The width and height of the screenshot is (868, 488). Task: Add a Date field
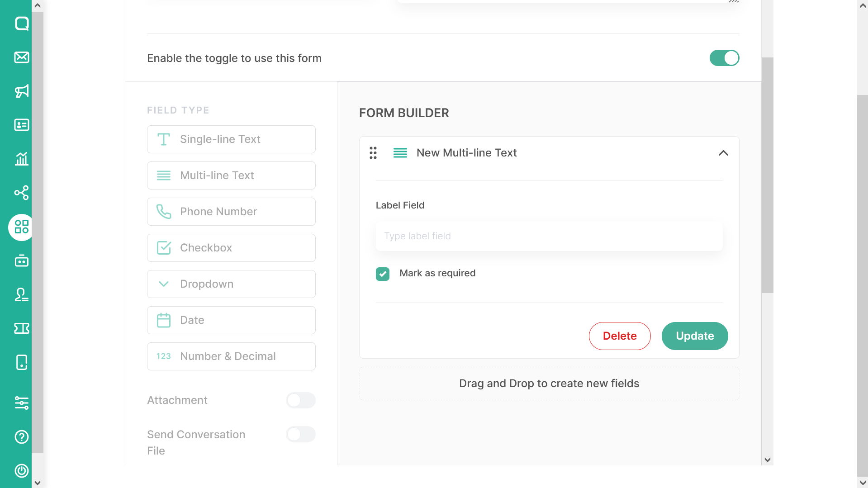231,320
